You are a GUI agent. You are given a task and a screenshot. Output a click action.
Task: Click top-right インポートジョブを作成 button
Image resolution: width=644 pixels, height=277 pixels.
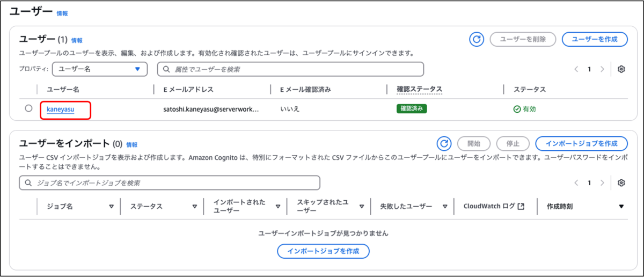coord(582,143)
